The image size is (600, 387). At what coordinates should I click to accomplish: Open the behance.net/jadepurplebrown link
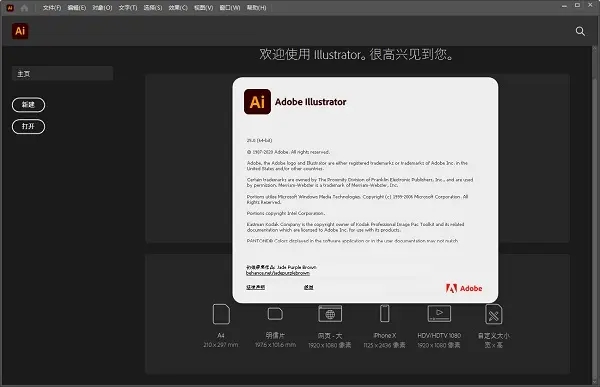click(x=278, y=273)
